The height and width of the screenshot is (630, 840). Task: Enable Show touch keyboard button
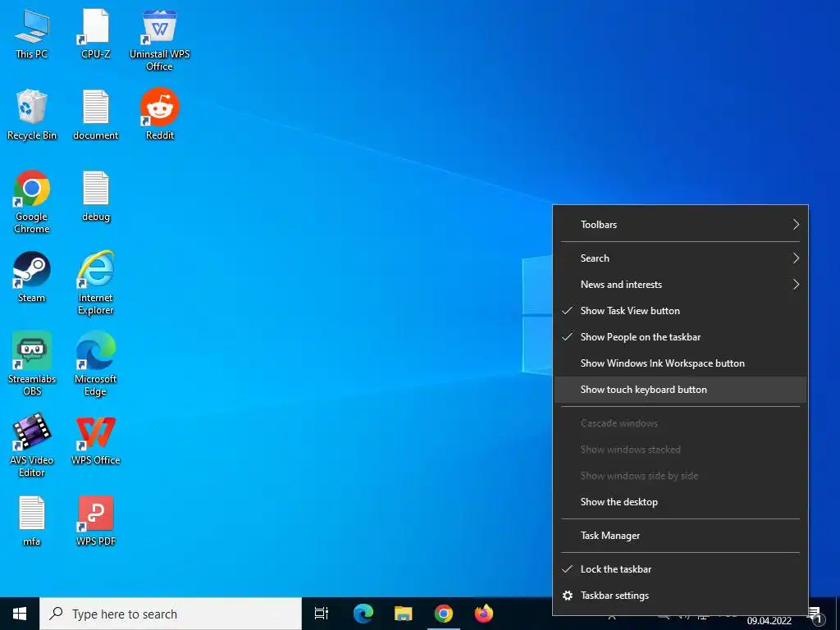680,390
